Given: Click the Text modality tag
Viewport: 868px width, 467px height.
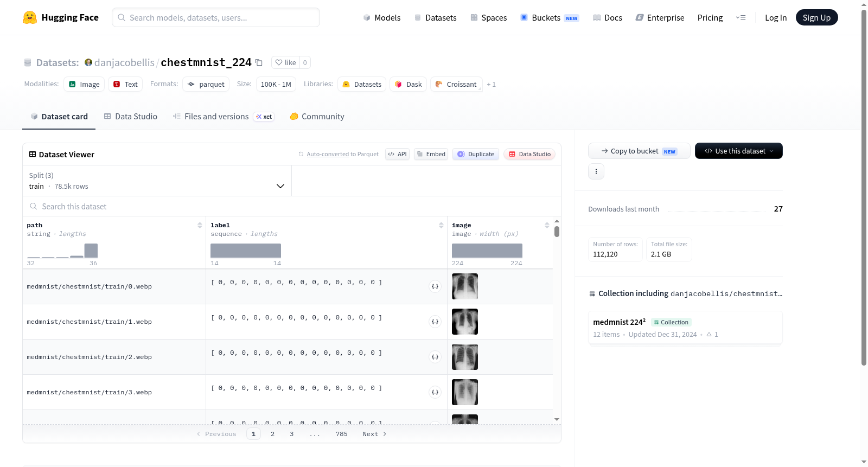Looking at the screenshot, I should 125,84.
